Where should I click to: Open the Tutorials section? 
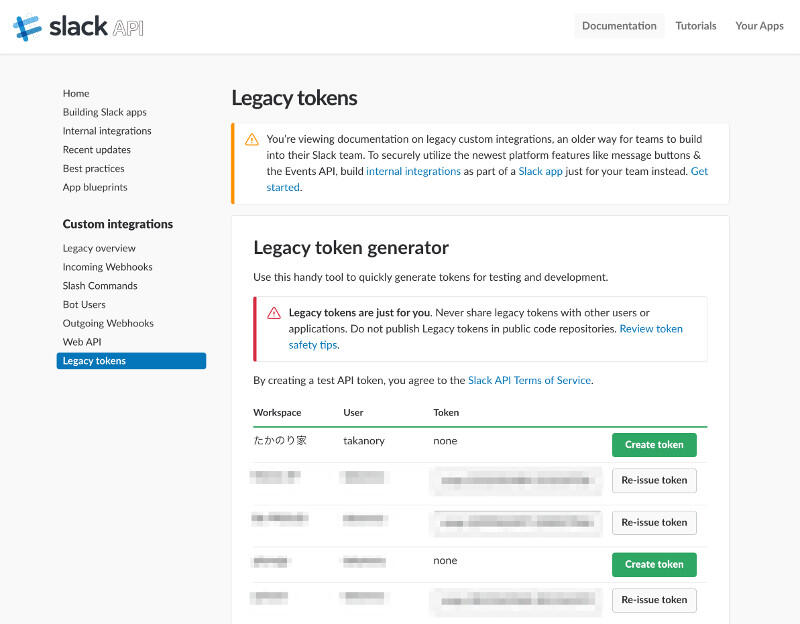[696, 25]
